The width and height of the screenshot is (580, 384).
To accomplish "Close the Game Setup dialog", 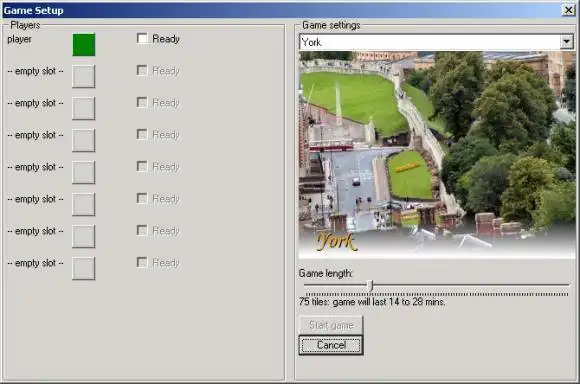I will coord(568,10).
